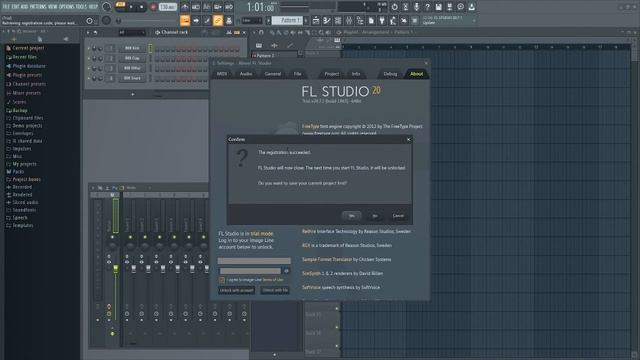
Task: Click the step-forward arrow toolbar icon
Action: 196,20
